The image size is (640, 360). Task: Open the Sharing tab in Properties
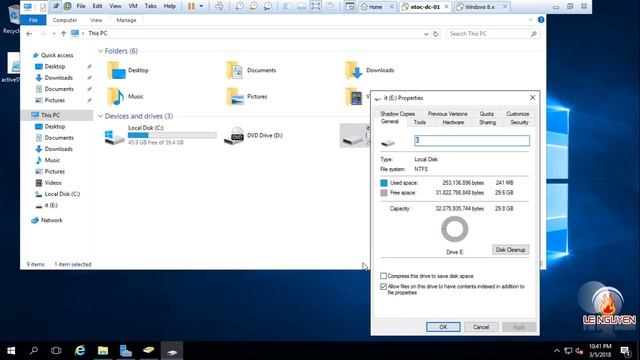coord(487,122)
